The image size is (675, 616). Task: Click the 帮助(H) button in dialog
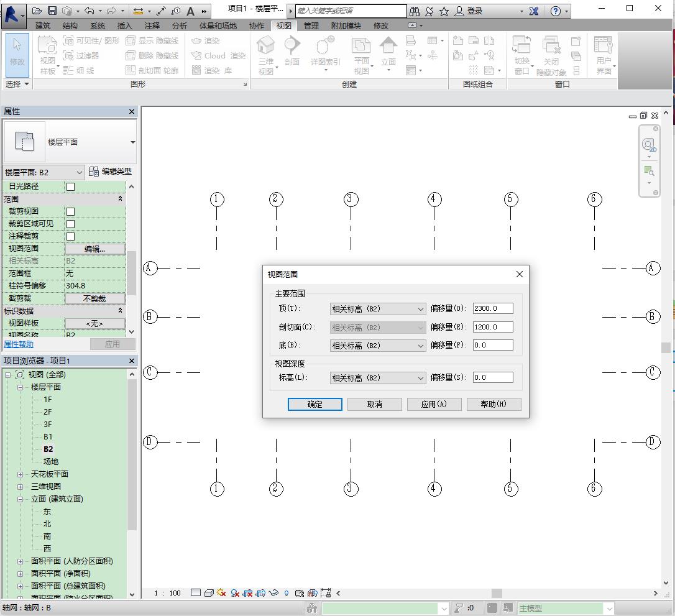point(494,404)
